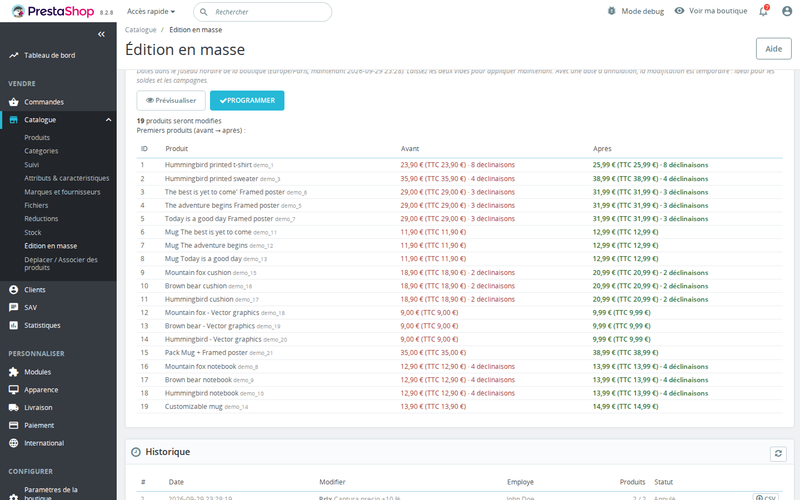Click the Après column header
Image resolution: width=800 pixels, height=500 pixels.
[602, 148]
